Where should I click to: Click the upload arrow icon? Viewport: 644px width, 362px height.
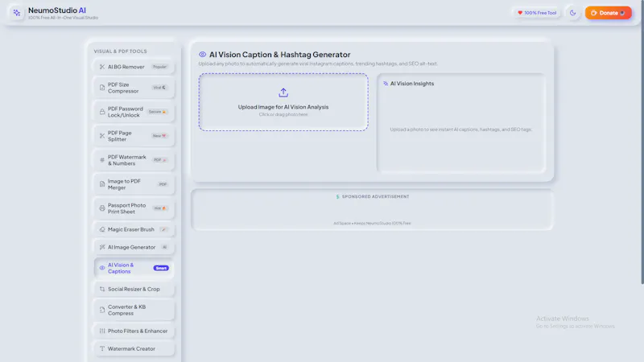pyautogui.click(x=283, y=93)
